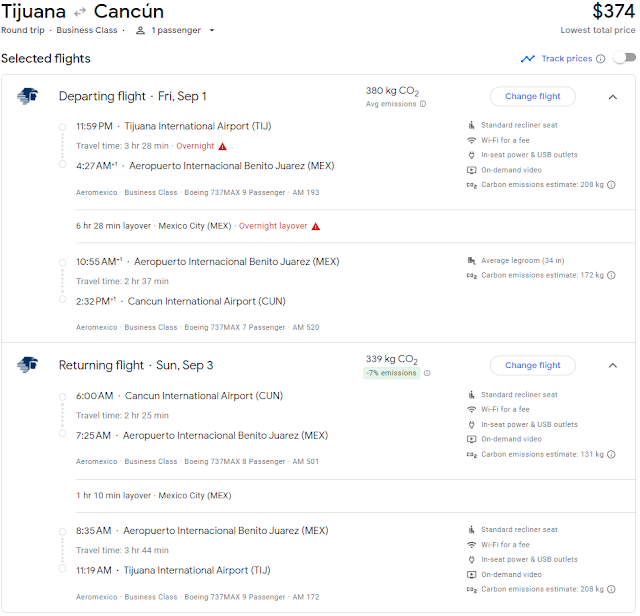
Task: Click Wi-Fi icon for the AM 193 flight
Action: coord(473,140)
